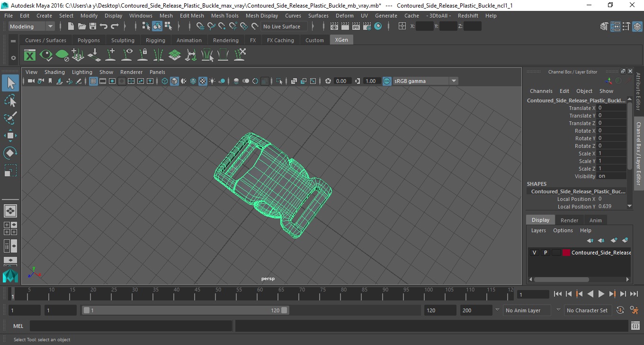This screenshot has width=644, height=345.
Task: Activate the Lasso selection tool
Action: pyautogui.click(x=10, y=101)
